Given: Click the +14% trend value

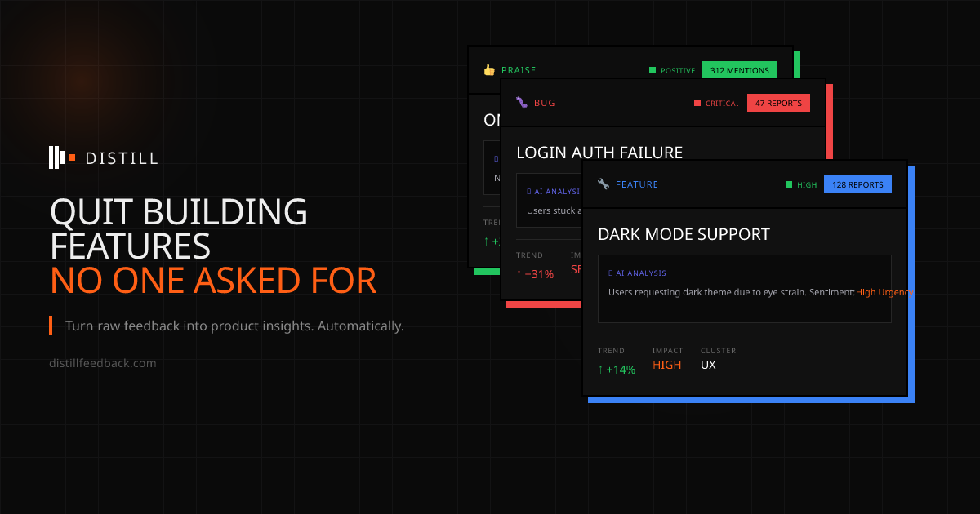Looking at the screenshot, I should 617,370.
